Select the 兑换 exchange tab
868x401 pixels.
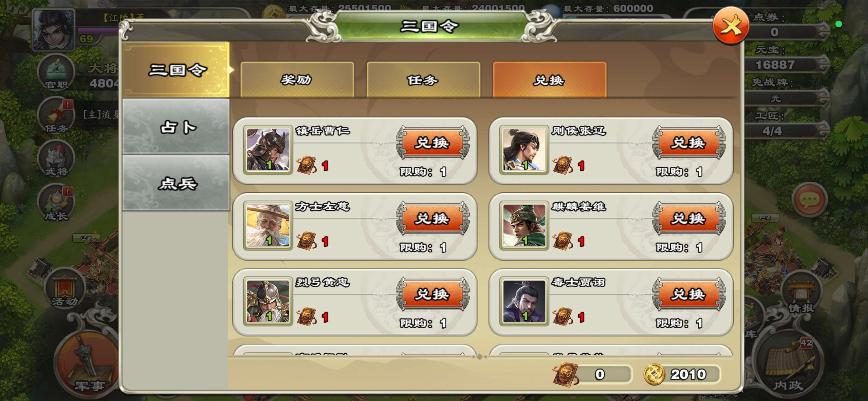click(x=550, y=80)
